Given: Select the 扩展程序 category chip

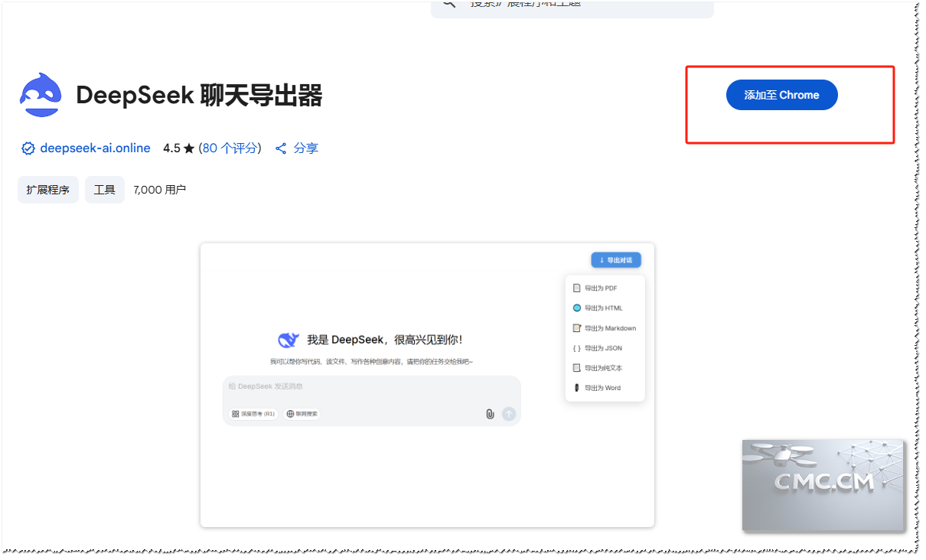Looking at the screenshot, I should 48,190.
